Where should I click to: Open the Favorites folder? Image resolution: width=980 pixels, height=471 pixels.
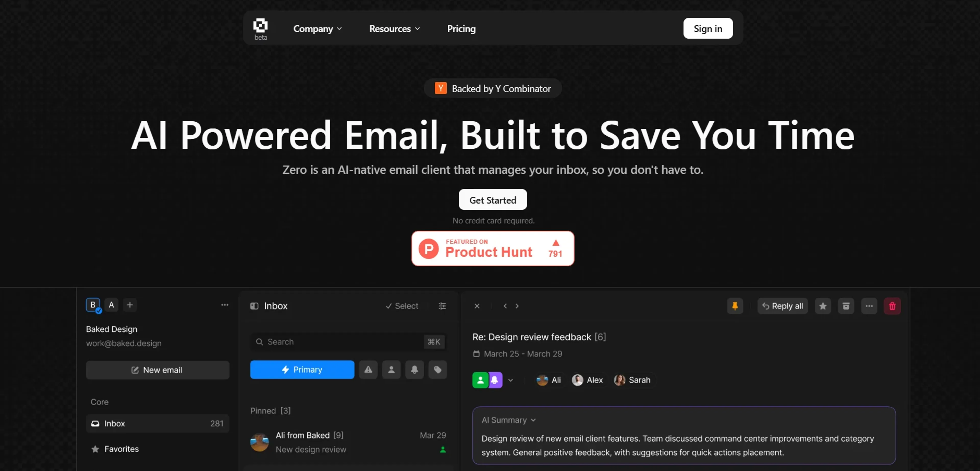tap(157, 449)
